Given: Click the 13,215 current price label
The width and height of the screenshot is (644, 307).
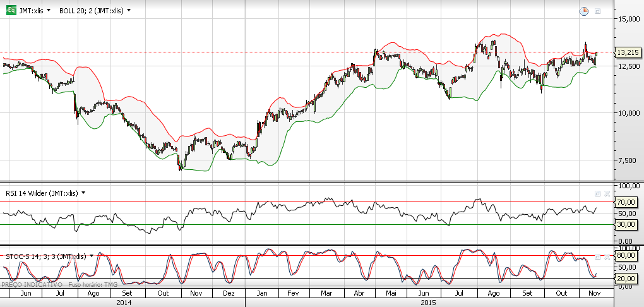Looking at the screenshot, I should coord(628,52).
